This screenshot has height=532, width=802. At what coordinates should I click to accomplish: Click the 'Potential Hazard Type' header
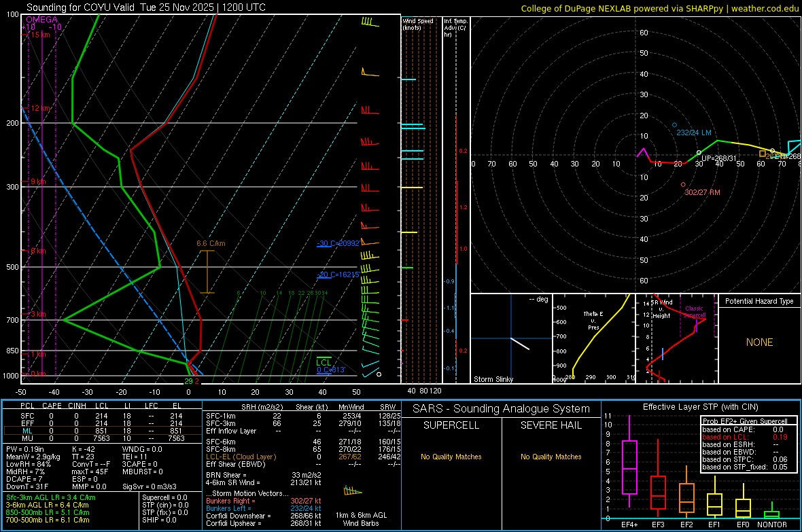[x=759, y=301]
